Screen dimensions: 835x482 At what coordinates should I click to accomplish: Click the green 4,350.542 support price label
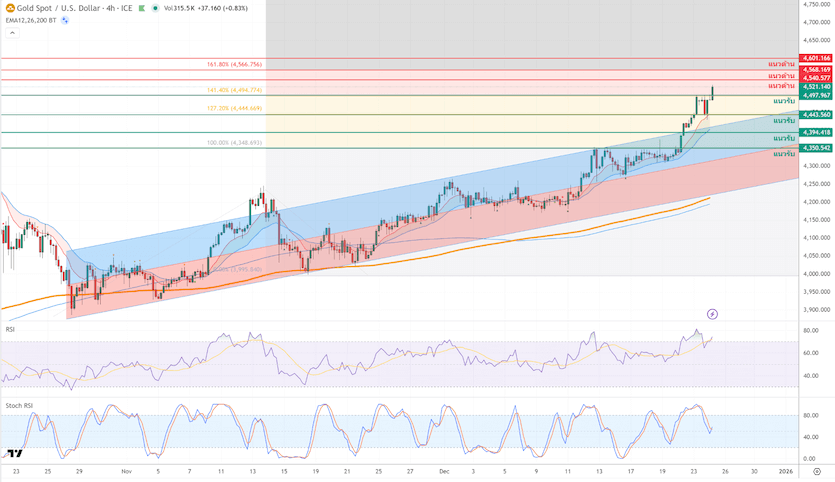tap(816, 148)
